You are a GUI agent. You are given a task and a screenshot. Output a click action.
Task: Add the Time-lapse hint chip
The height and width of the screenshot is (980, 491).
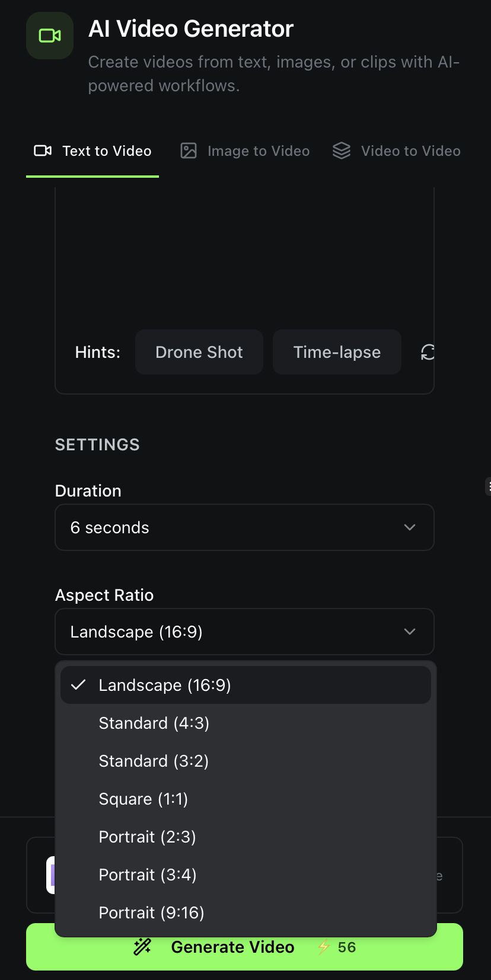(337, 352)
